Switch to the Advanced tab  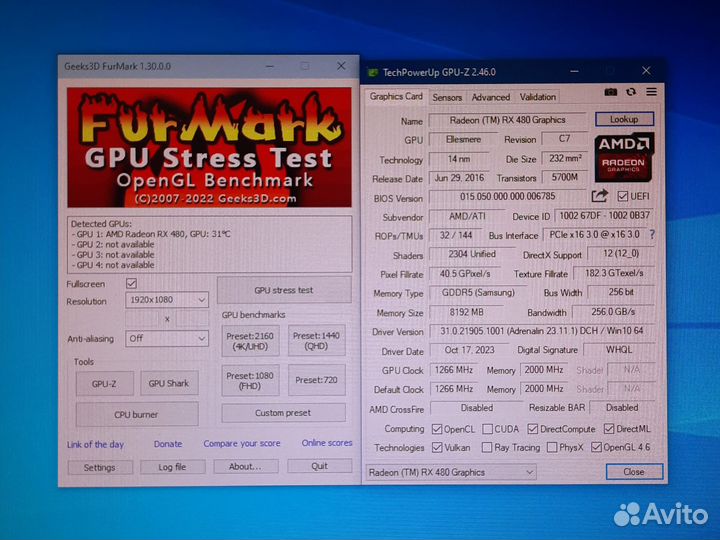[491, 97]
